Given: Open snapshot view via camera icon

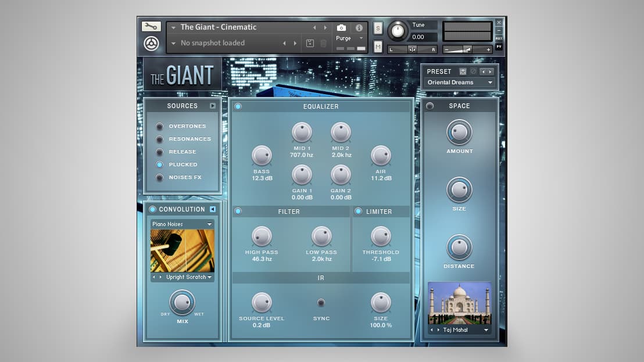Looking at the screenshot, I should (341, 27).
